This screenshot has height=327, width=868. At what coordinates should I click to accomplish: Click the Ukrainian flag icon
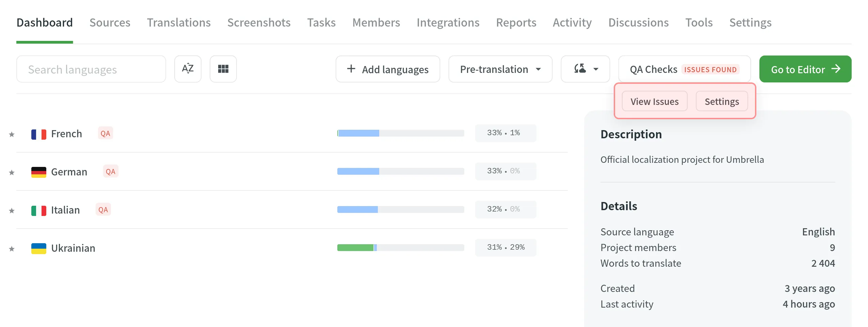tap(38, 249)
